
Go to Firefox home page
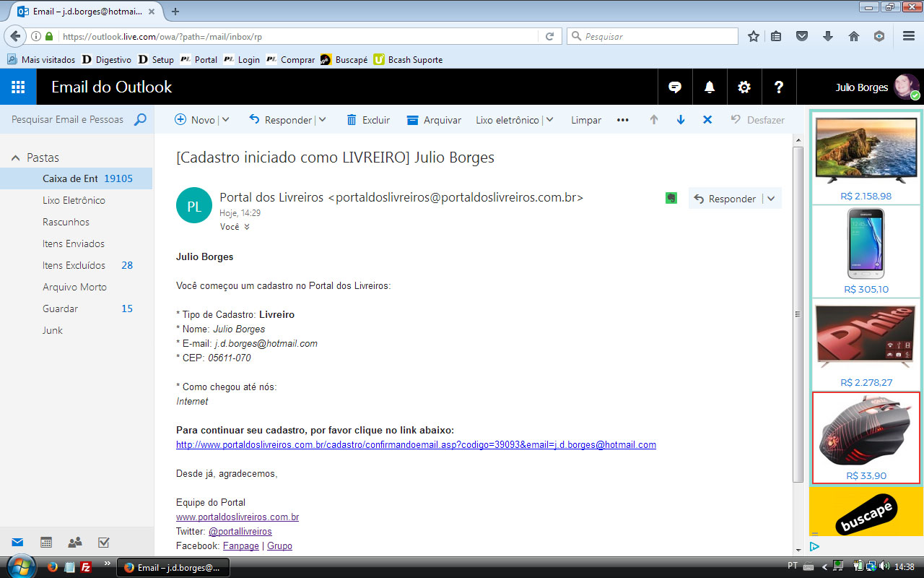coord(854,36)
